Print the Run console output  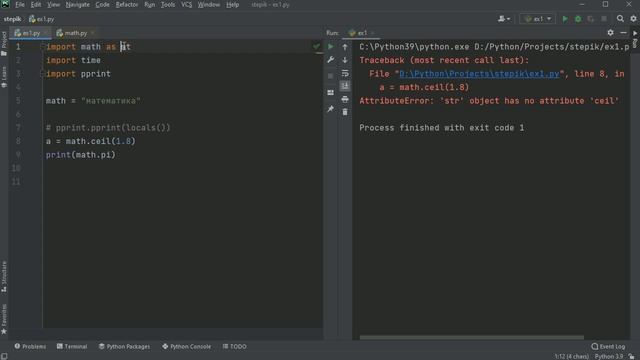[x=345, y=99]
